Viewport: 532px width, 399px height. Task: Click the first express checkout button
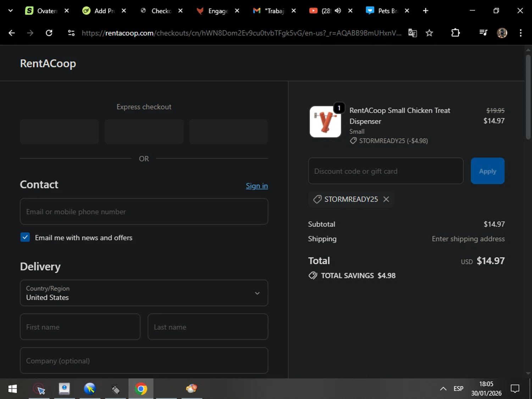(59, 132)
